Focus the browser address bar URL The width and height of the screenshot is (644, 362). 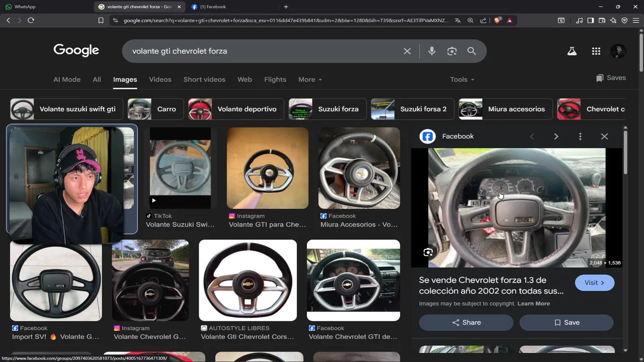(285, 20)
